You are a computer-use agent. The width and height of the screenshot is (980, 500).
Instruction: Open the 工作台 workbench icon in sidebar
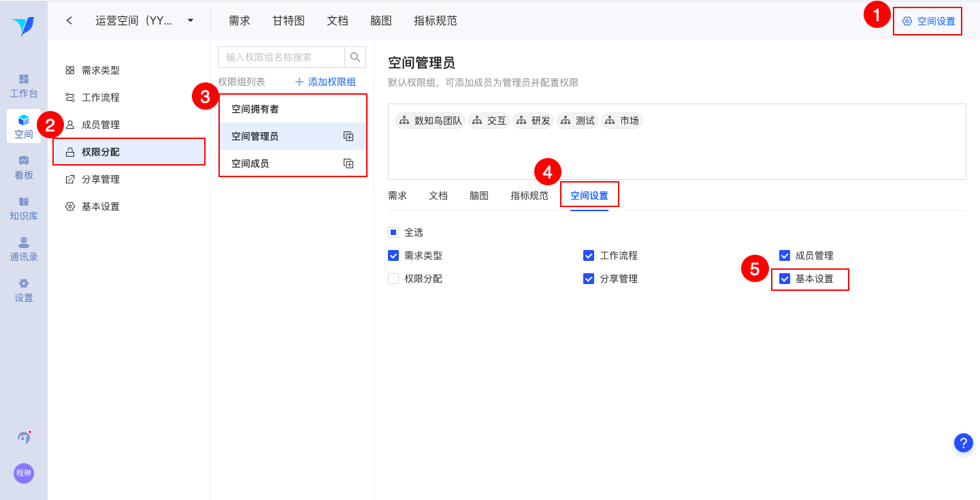pyautogui.click(x=24, y=85)
